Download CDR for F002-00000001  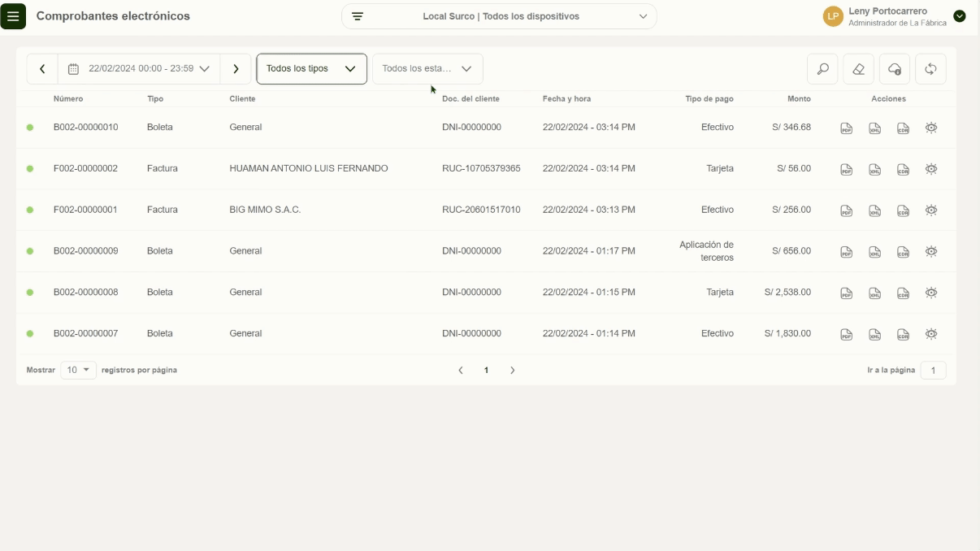pos(903,210)
